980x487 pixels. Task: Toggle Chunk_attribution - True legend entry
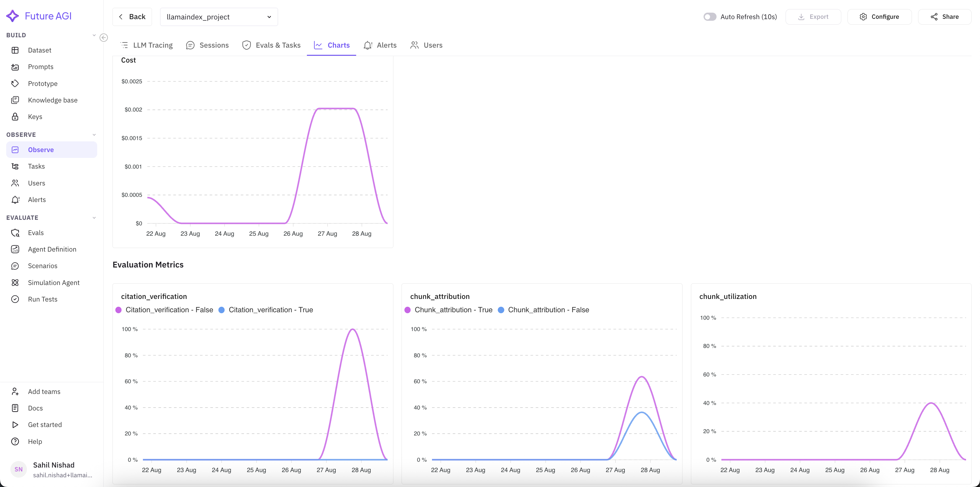449,310
